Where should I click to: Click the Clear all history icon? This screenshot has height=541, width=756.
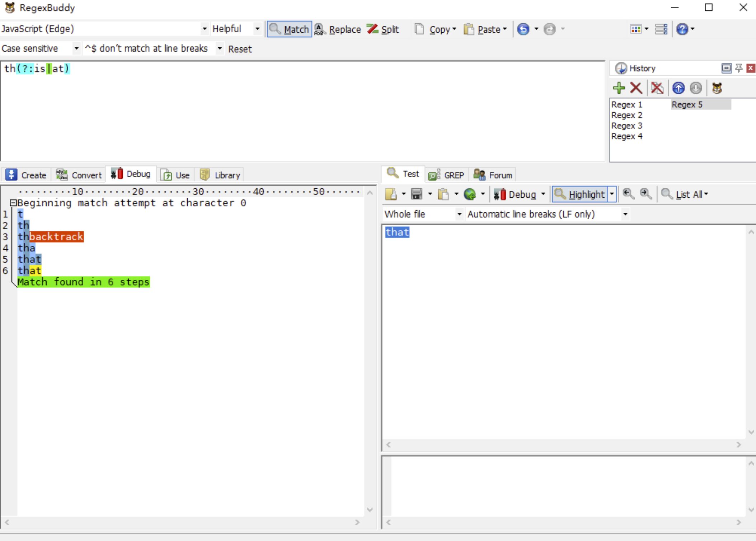[657, 88]
